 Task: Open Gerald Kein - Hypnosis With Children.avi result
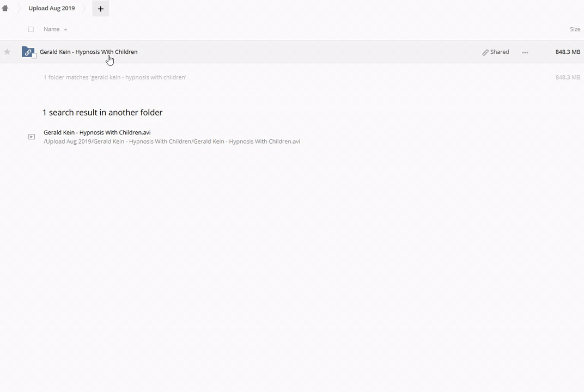[x=97, y=132]
